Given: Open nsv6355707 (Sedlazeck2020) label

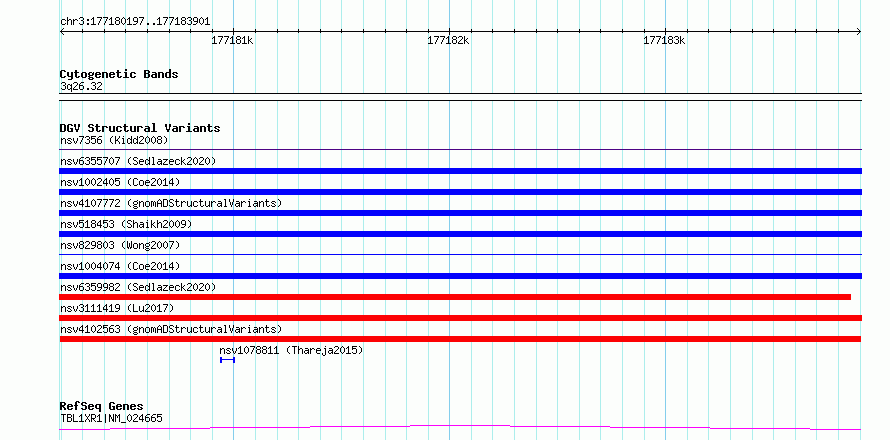Looking at the screenshot, I should click(138, 161).
